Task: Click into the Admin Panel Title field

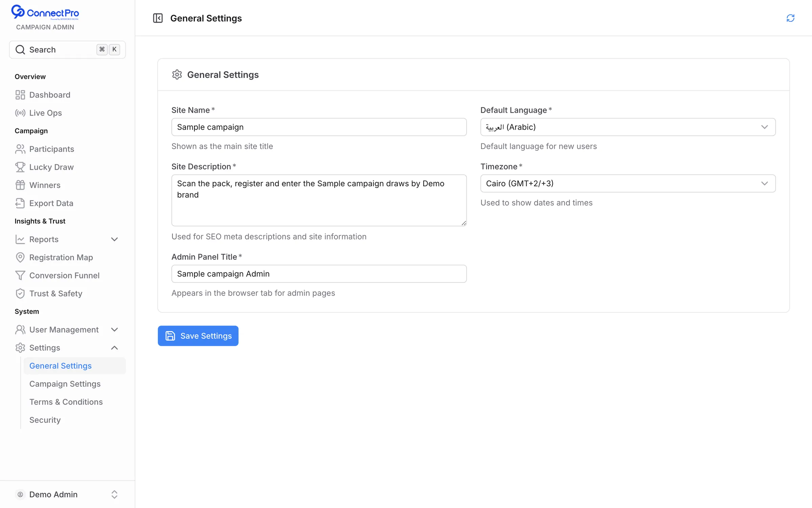Action: [319, 274]
